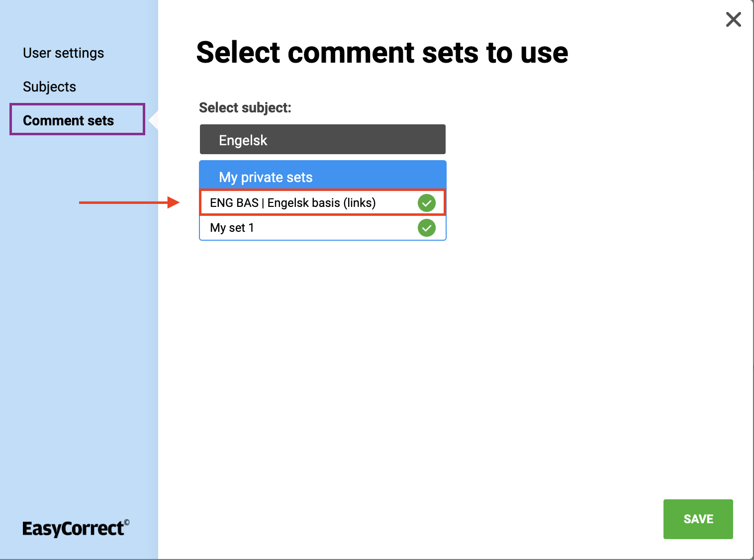Select the ENG BAS | Engelsk basis (links) label
The image size is (754, 560).
(292, 203)
